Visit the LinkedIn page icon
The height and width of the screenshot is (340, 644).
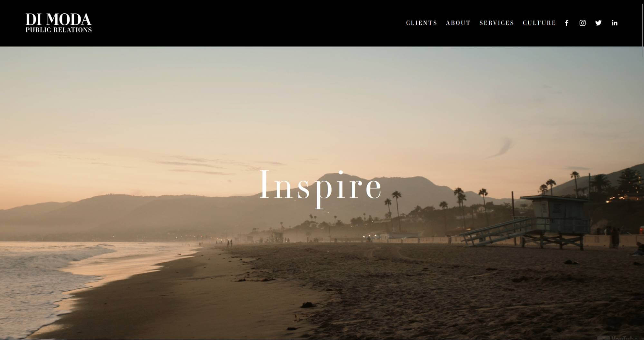tap(615, 23)
